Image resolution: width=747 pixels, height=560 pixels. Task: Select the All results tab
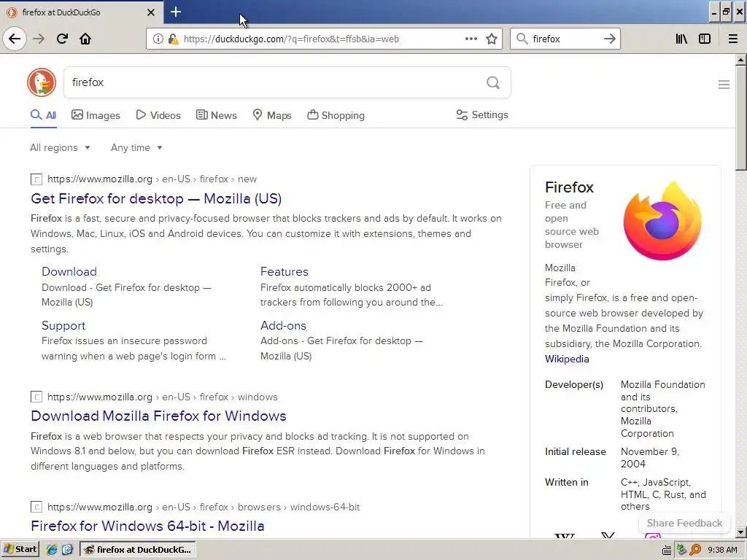tap(43, 115)
